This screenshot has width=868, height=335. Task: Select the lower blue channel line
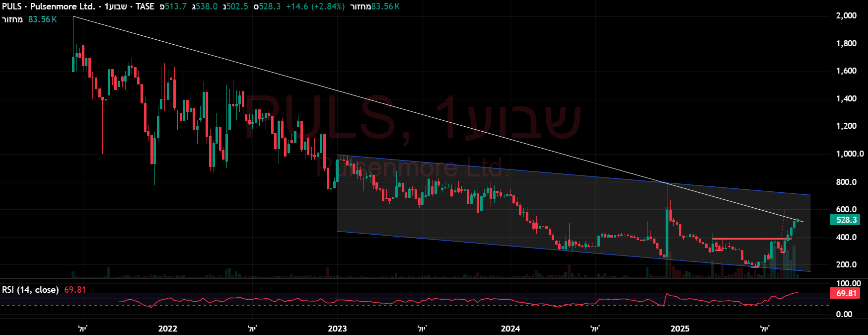pyautogui.click(x=574, y=251)
